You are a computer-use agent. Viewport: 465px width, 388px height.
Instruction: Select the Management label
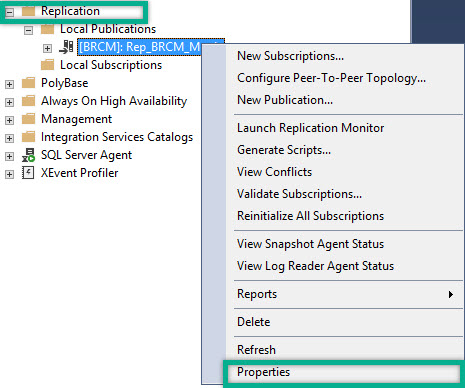76,119
